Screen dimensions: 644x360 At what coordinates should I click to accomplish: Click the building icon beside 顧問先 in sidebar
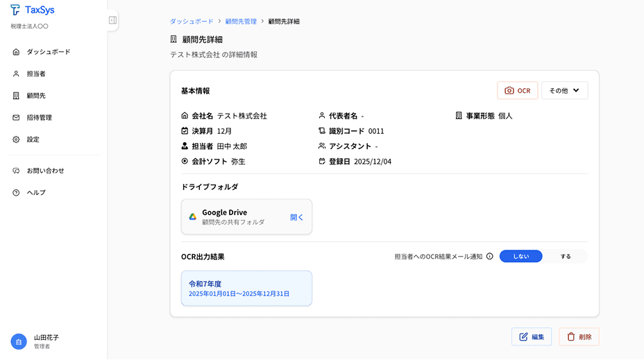tap(16, 96)
